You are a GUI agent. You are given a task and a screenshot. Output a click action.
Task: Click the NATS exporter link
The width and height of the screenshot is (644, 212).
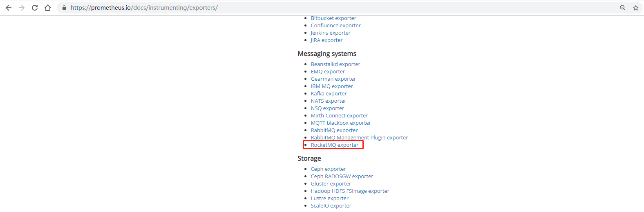click(x=328, y=101)
